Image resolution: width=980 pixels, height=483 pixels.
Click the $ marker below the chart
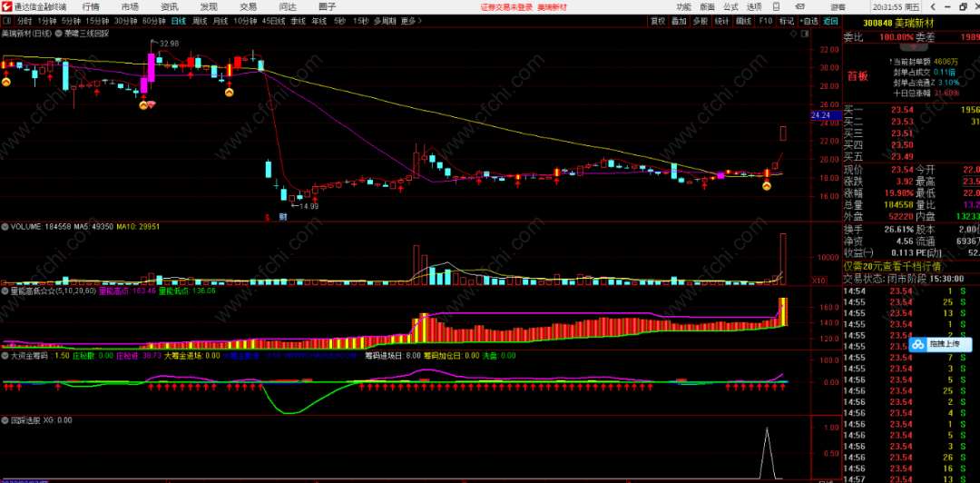(x=267, y=216)
